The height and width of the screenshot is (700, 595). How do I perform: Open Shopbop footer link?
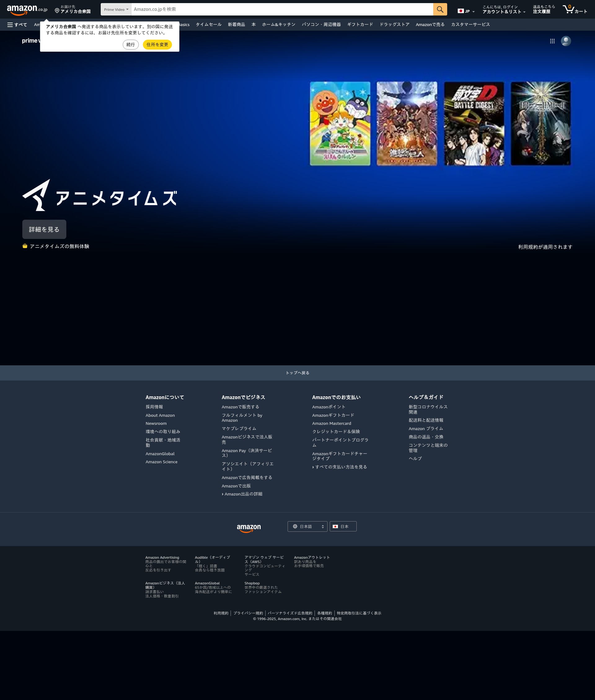pyautogui.click(x=252, y=583)
